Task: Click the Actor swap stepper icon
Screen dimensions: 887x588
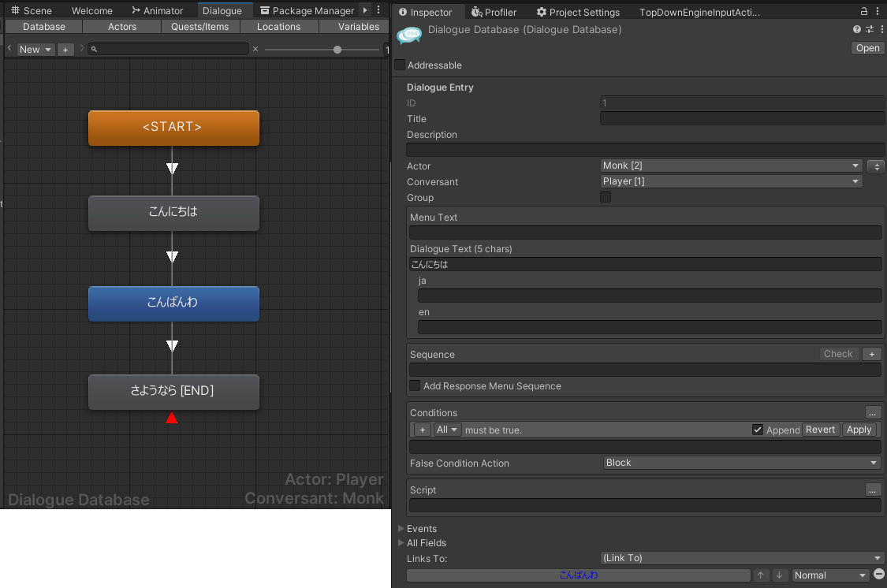Action: pyautogui.click(x=875, y=166)
